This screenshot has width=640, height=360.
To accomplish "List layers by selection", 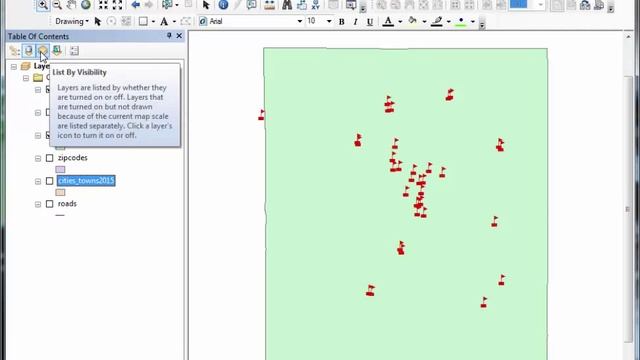I will [57, 51].
